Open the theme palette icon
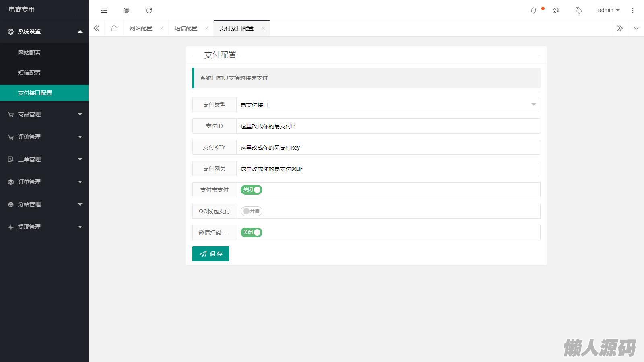Image resolution: width=644 pixels, height=362 pixels. 556,10
